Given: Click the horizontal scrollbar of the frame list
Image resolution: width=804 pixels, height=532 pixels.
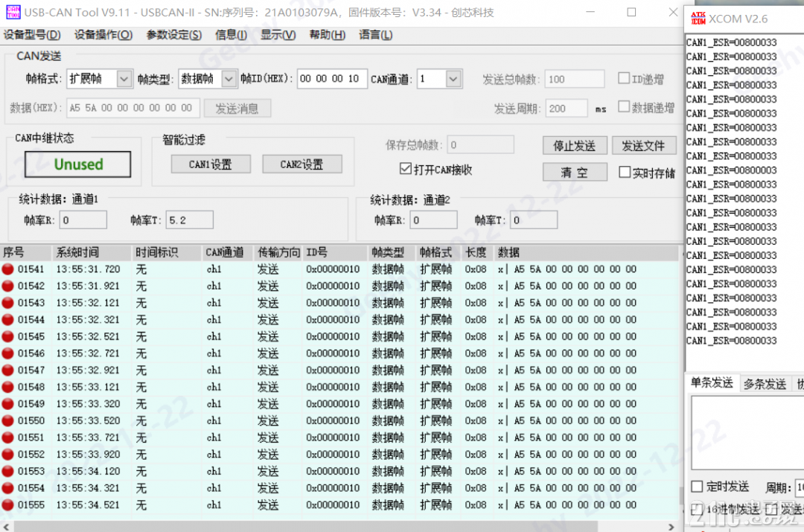Looking at the screenshot, I should pyautogui.click(x=306, y=526).
